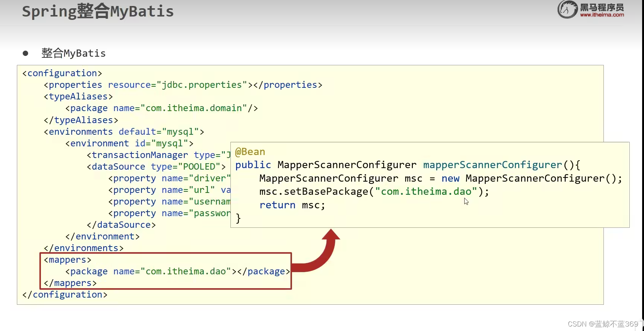Screen dimensions: 644x331
Task: Click the itheima horse logo icon
Action: [x=567, y=9]
